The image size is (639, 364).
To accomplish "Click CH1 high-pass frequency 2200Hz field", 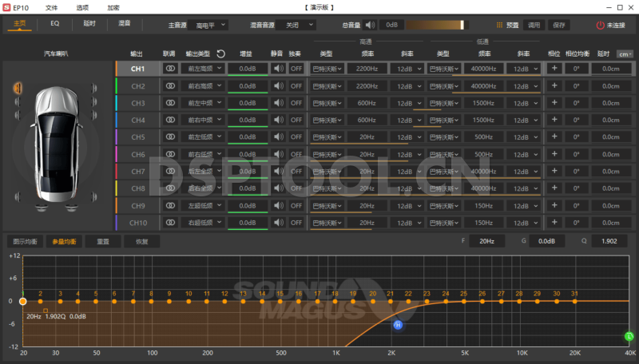I will pos(367,69).
